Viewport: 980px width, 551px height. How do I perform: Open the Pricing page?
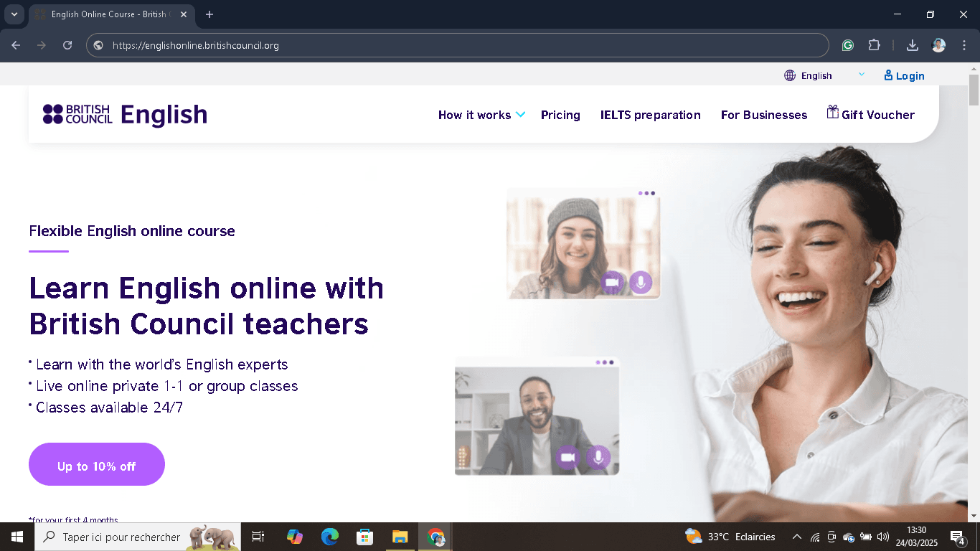coord(560,115)
